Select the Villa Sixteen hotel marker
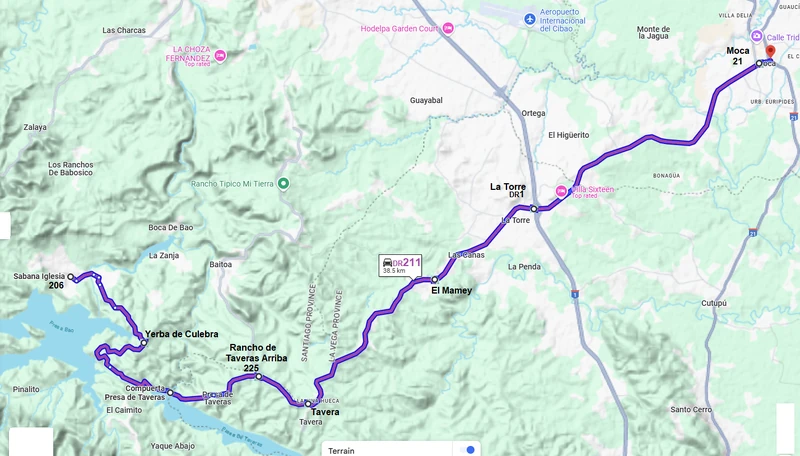 561,191
